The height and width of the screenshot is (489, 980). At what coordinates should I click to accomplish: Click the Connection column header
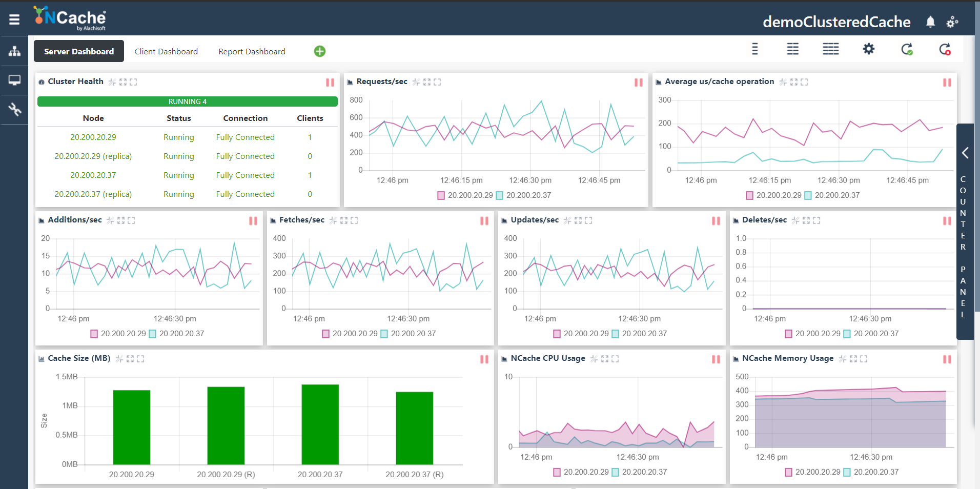click(x=246, y=118)
